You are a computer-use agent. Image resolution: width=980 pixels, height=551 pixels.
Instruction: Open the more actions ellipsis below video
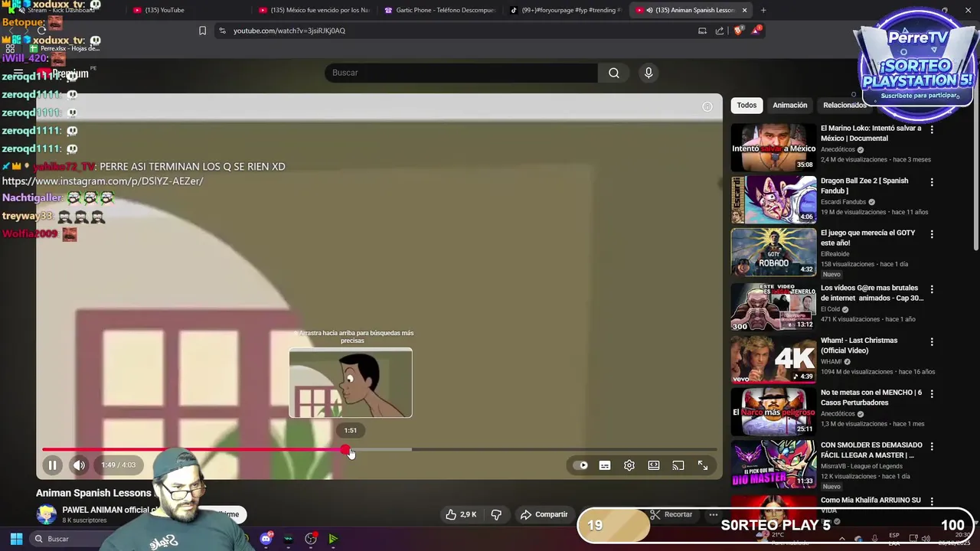coord(714,515)
